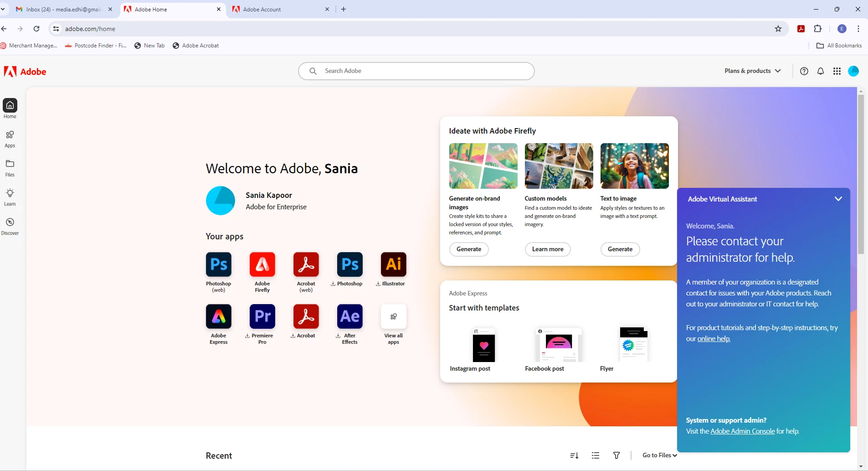The width and height of the screenshot is (868, 471).
Task: Collapse the Adobe Virtual Assistant panel
Action: click(838, 199)
